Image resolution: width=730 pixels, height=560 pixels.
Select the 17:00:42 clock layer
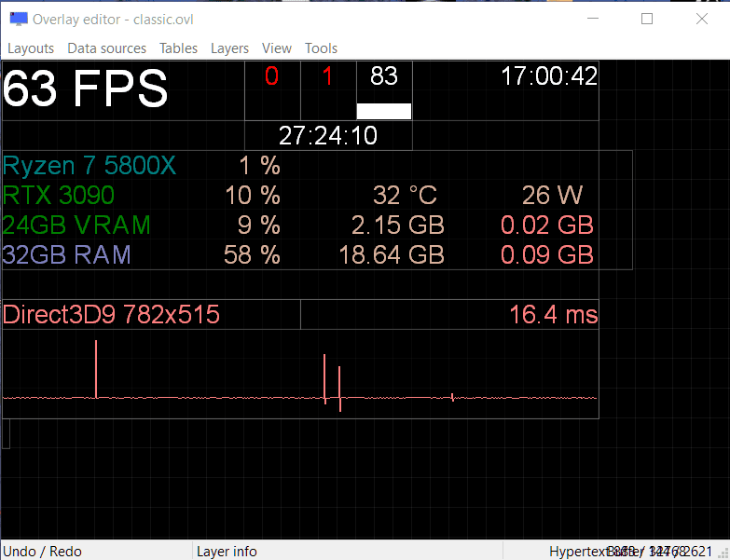pos(549,76)
